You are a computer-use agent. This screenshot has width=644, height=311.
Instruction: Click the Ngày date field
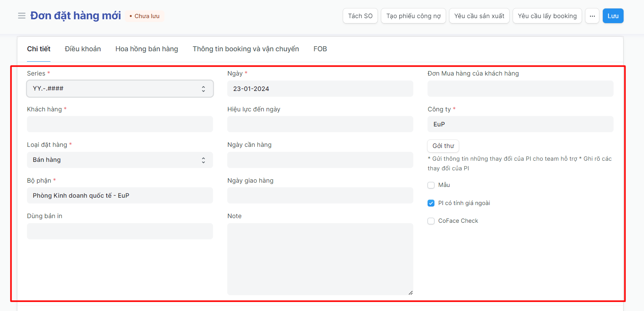pos(320,89)
